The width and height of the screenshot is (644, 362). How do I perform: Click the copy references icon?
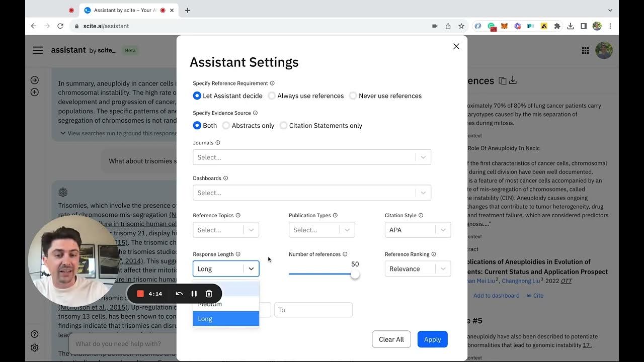coord(502,81)
